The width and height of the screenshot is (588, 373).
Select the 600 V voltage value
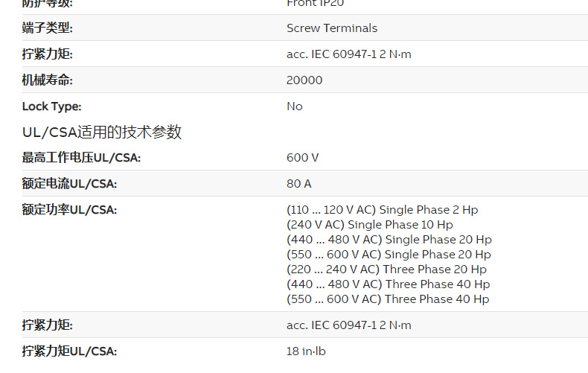(303, 158)
